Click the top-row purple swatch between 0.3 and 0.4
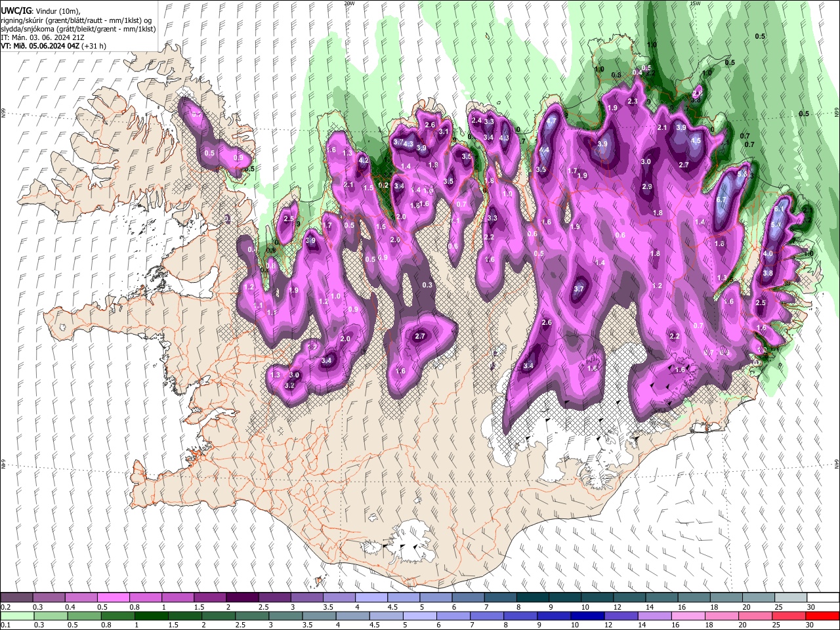The image size is (840, 630). [49, 598]
